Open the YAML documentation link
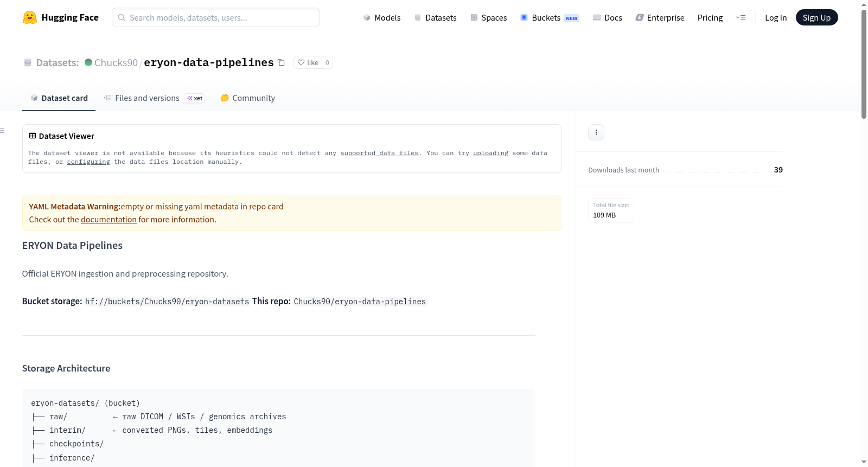This screenshot has width=868, height=467. click(x=108, y=220)
